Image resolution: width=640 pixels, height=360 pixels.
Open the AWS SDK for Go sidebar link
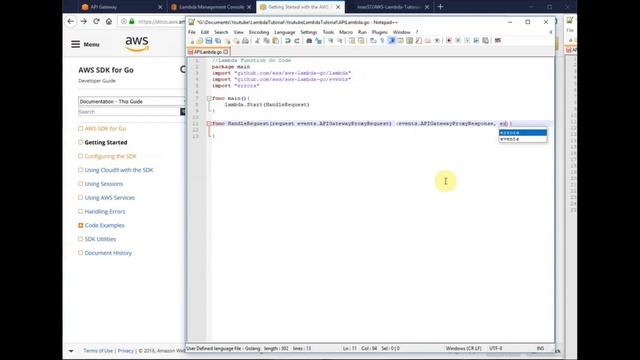[105, 129]
